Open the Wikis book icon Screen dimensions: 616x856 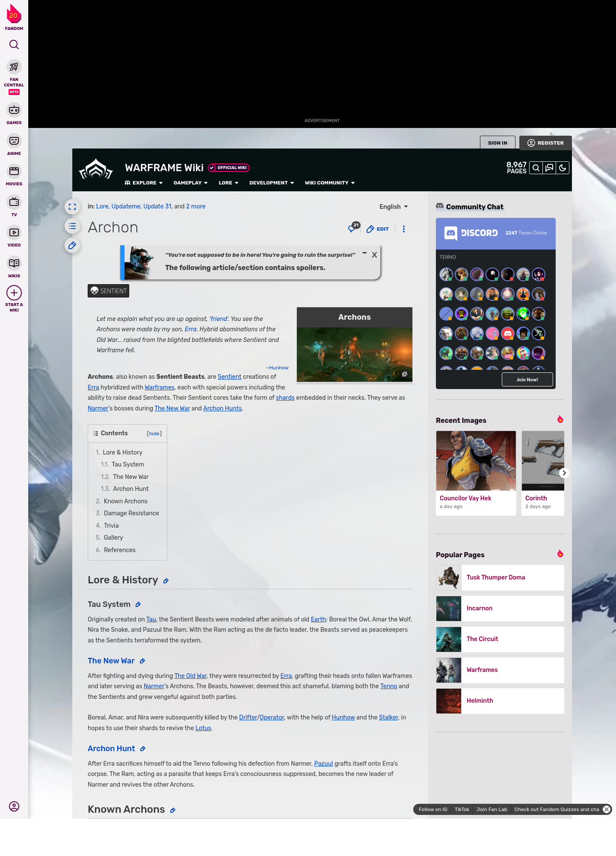pos(14,263)
